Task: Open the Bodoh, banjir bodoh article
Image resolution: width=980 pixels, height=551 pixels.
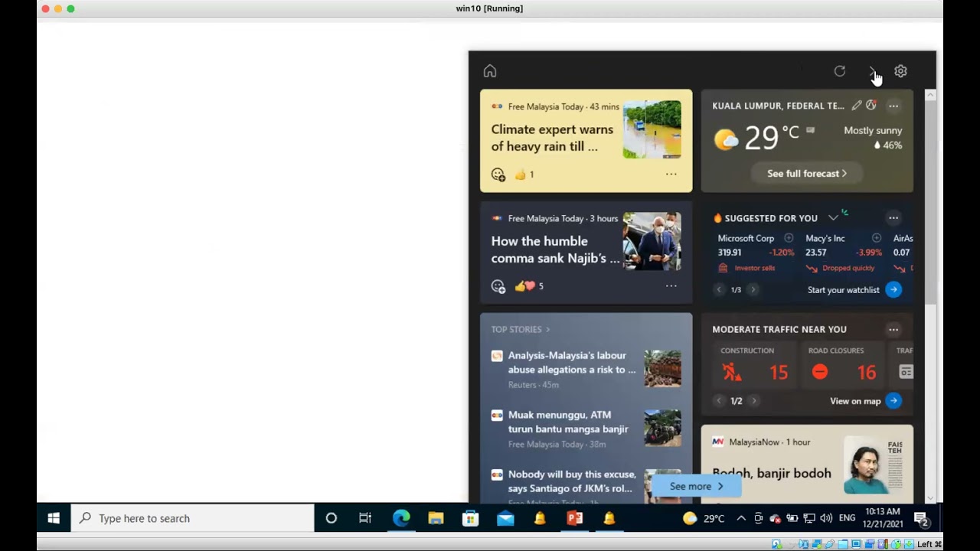Action: pyautogui.click(x=772, y=473)
